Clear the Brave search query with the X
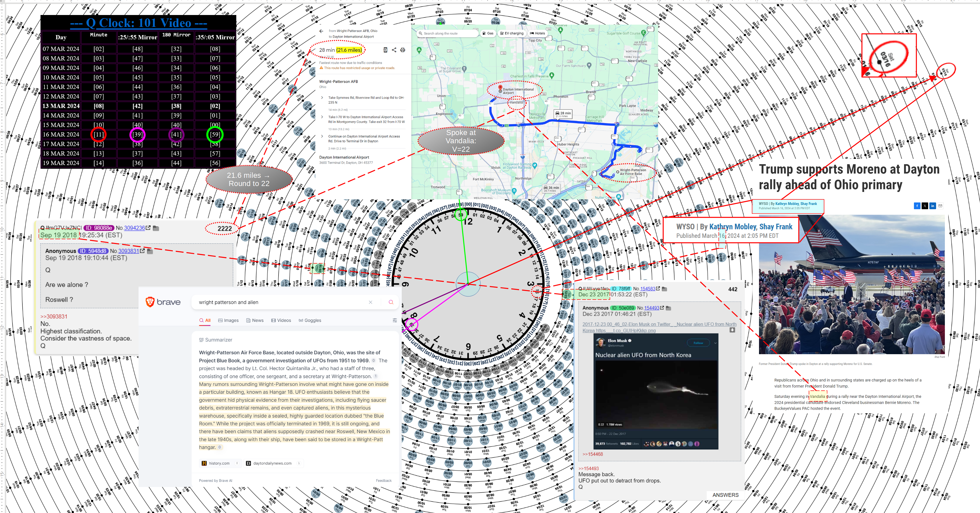This screenshot has height=513, width=980. [370, 302]
